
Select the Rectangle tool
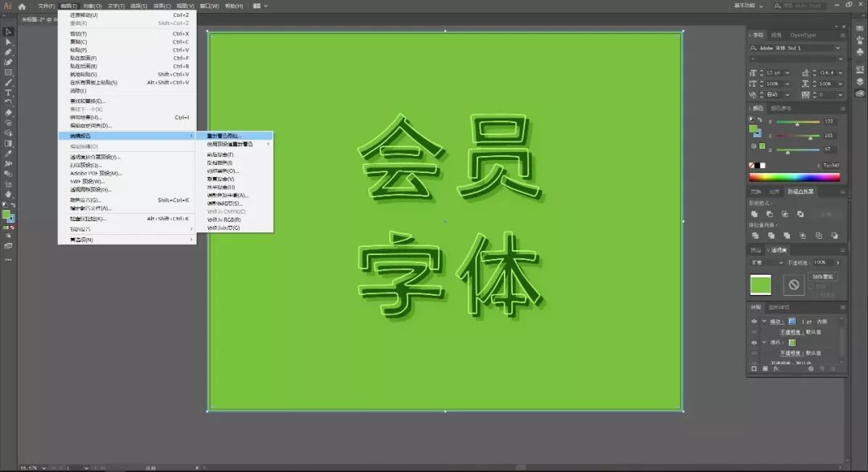click(8, 72)
